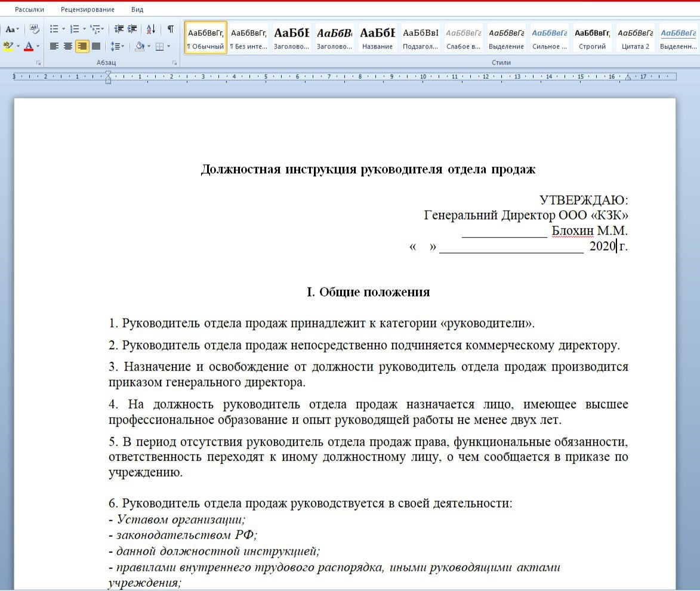Apply justified text alignment
The height and width of the screenshot is (591, 700).
(x=95, y=46)
